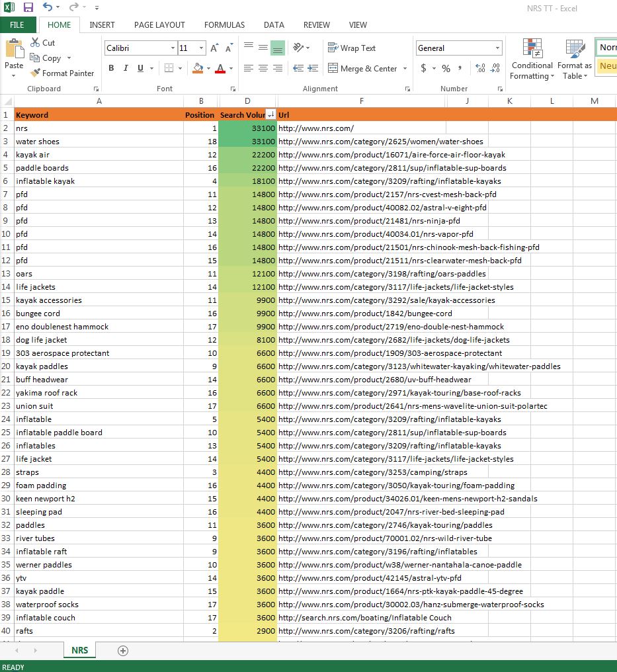Add a new sheet with plus icon
The image size is (617, 672).
point(122,651)
